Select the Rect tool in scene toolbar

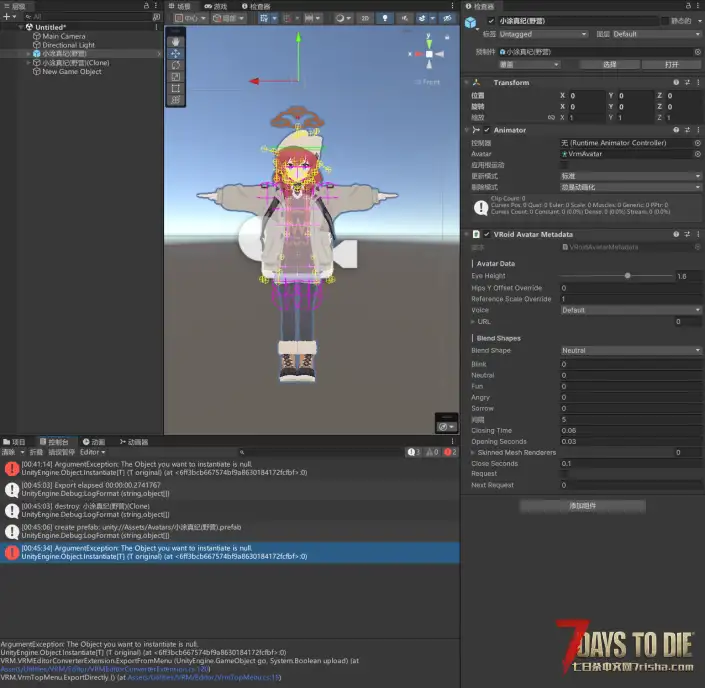176,88
